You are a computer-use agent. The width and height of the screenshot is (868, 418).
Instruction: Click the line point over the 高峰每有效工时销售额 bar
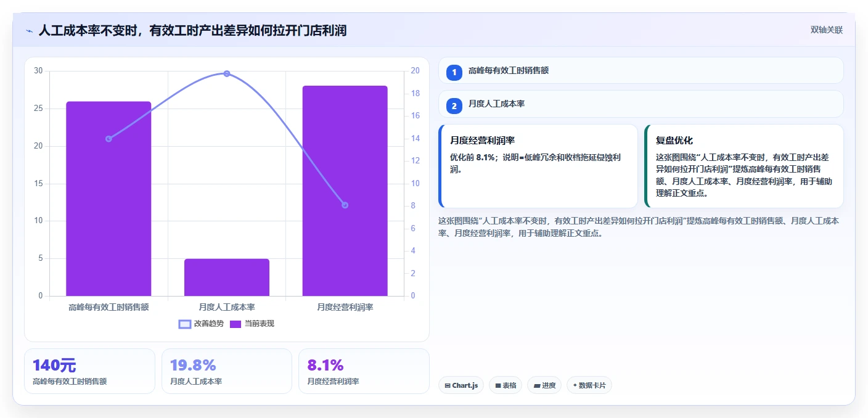[x=108, y=139]
